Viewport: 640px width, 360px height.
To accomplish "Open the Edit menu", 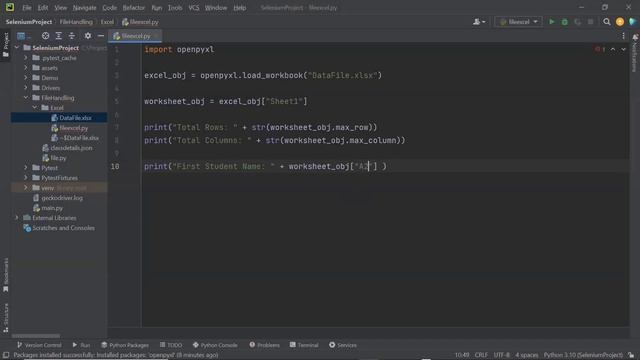I will (x=43, y=7).
